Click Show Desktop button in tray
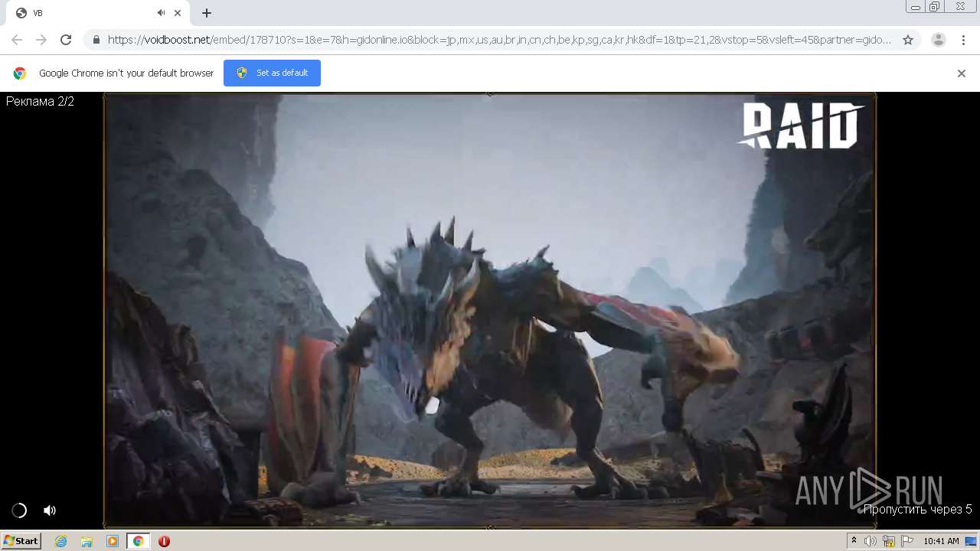980x551 pixels. pyautogui.click(x=972, y=541)
